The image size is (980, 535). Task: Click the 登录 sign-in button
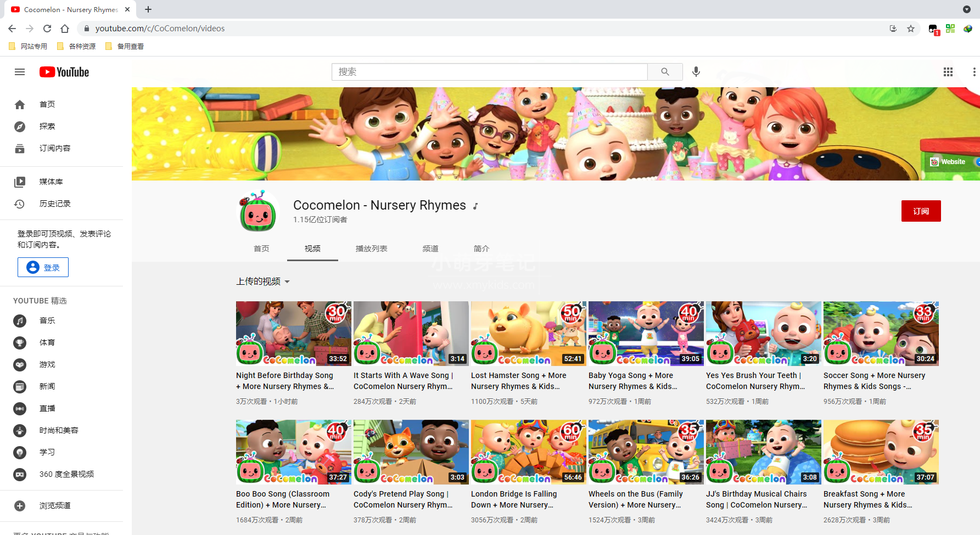point(43,267)
